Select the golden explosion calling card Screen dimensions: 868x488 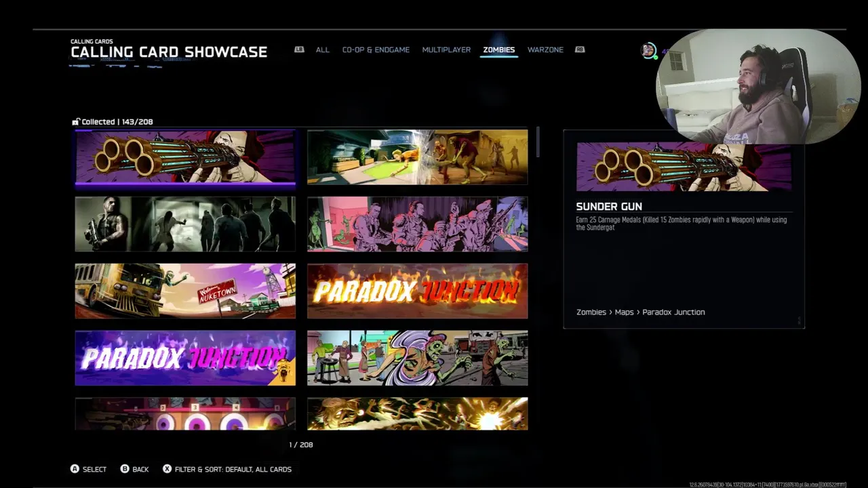pyautogui.click(x=417, y=413)
